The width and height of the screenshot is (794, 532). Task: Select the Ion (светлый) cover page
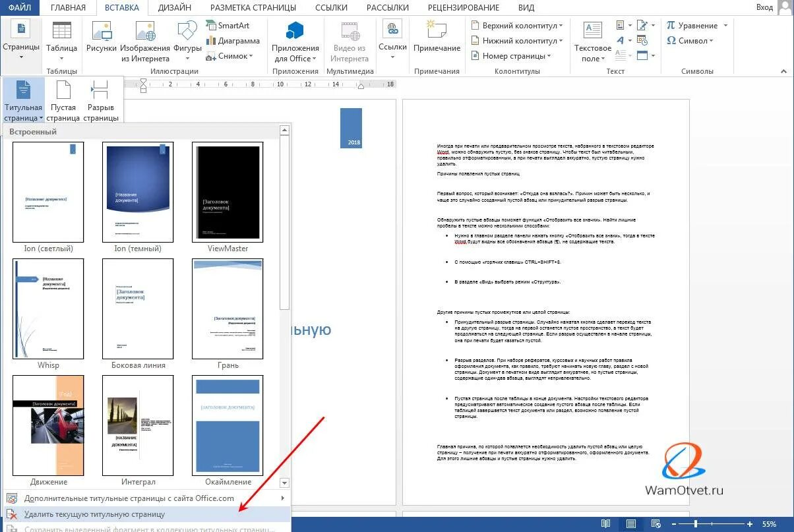(x=48, y=198)
